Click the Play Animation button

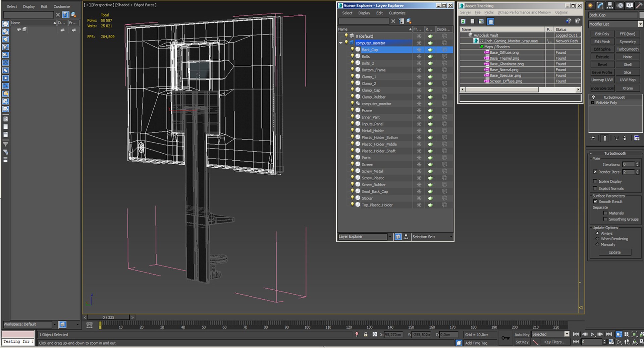tap(592, 334)
